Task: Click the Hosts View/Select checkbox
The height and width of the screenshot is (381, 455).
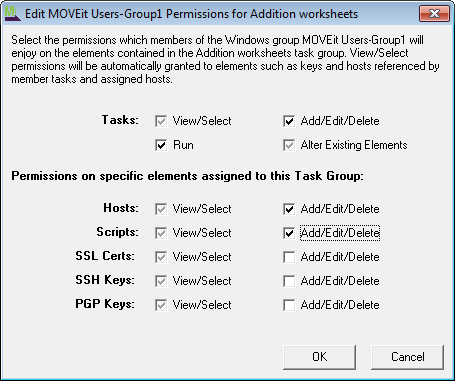Action: point(161,209)
